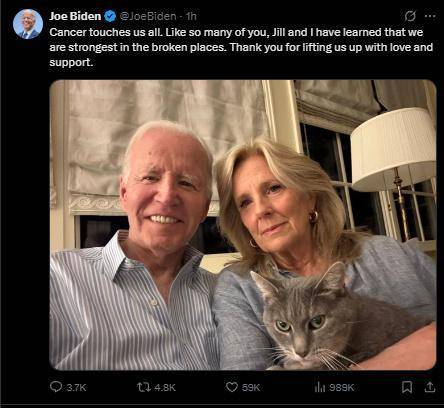The height and width of the screenshot is (408, 444).
Task: Bookmark this post
Action: coord(407,387)
